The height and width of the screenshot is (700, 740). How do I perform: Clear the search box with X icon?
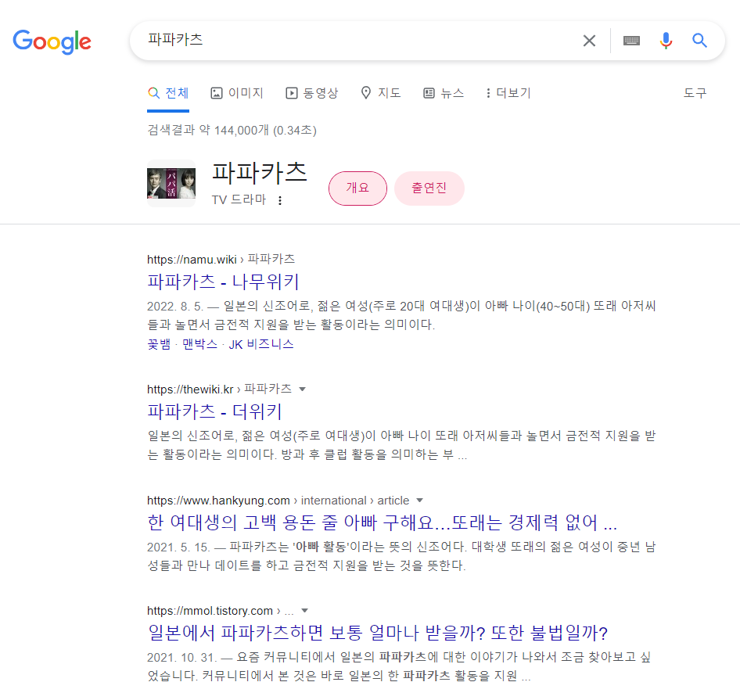coord(589,41)
